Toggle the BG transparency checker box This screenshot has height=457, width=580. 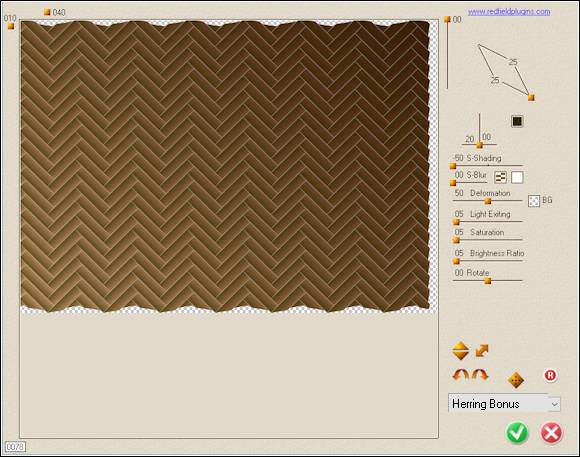pos(534,201)
